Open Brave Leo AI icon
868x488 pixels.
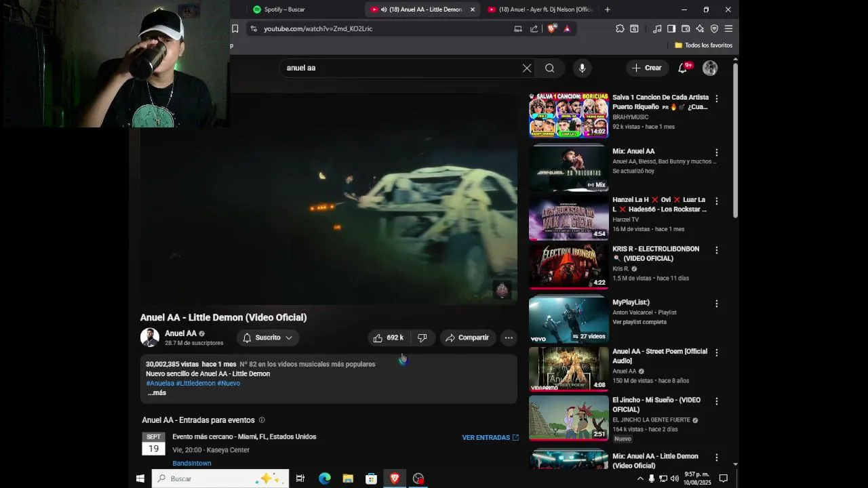click(700, 28)
